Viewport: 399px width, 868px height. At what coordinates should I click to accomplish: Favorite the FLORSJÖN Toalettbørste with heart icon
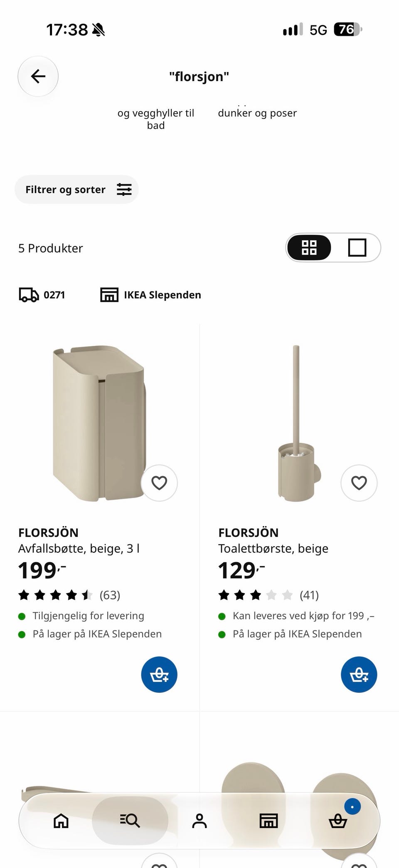[x=359, y=483]
